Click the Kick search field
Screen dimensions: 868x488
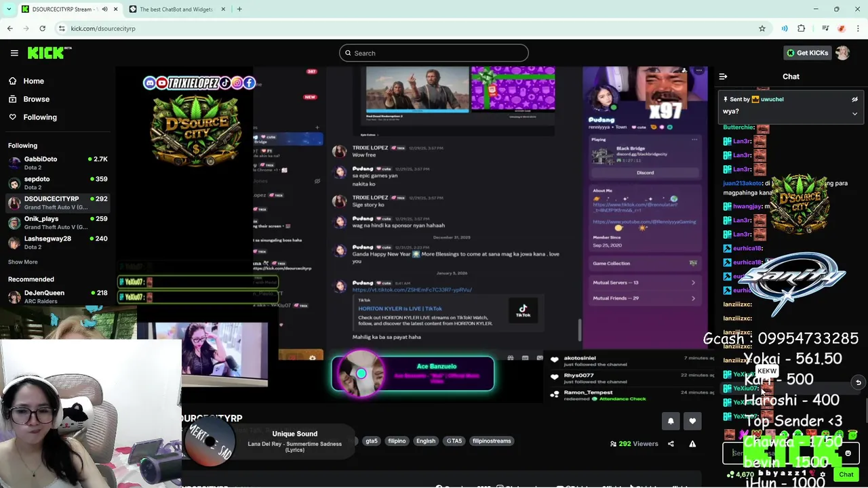(434, 53)
